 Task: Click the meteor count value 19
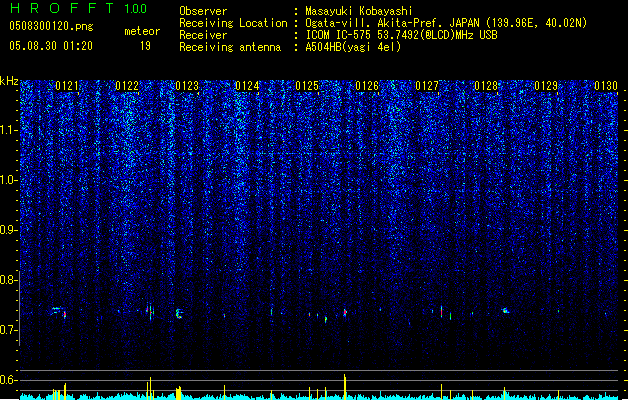pyautogui.click(x=145, y=46)
